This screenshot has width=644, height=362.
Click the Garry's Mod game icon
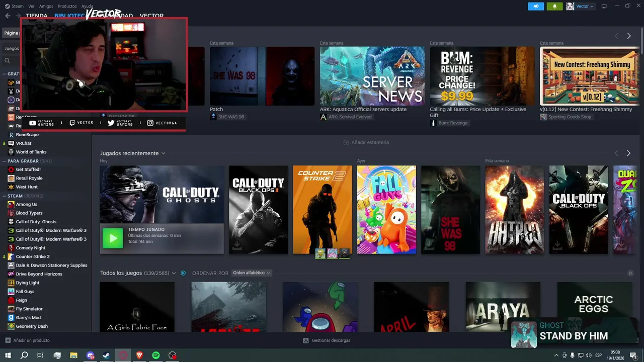point(11,317)
